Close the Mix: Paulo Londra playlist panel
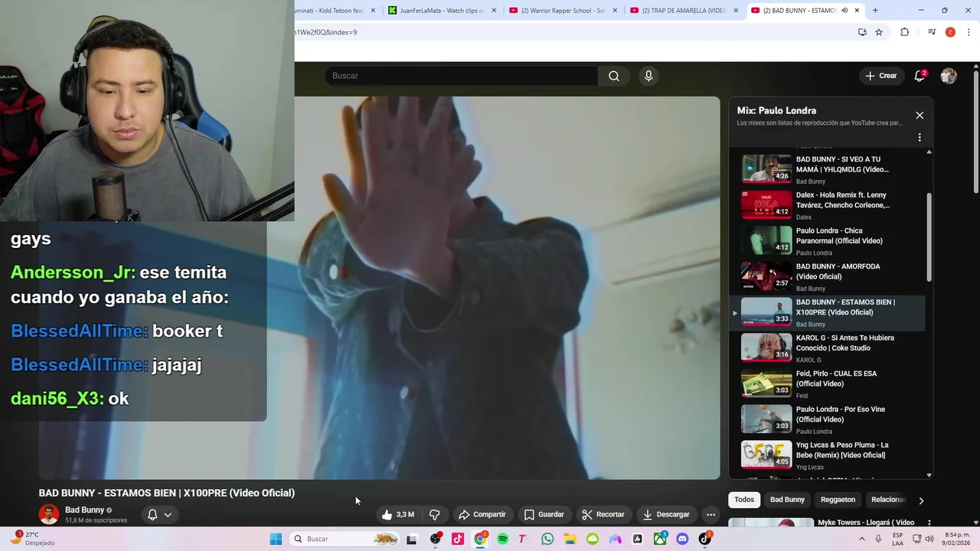Image resolution: width=980 pixels, height=551 pixels. 920,116
